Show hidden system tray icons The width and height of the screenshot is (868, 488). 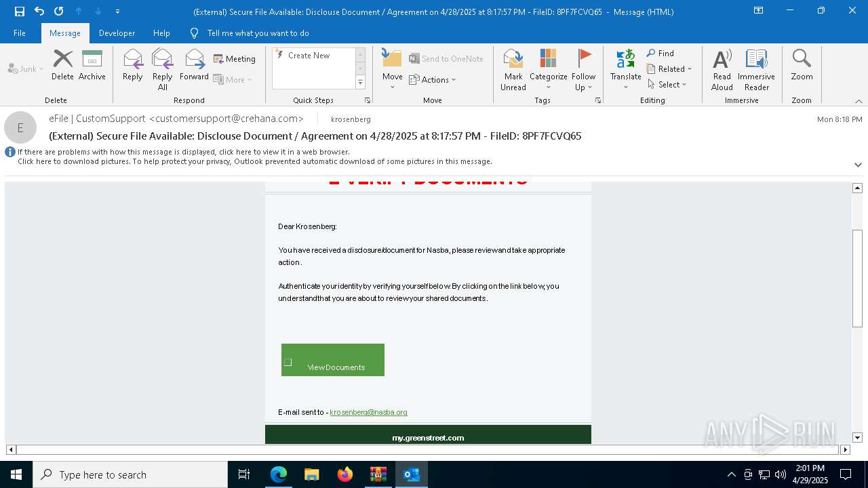(731, 474)
